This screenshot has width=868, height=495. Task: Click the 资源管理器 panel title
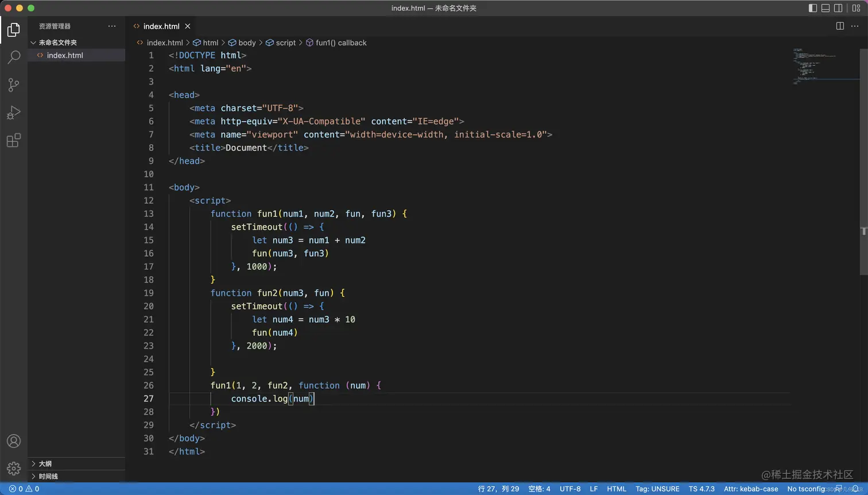55,26
